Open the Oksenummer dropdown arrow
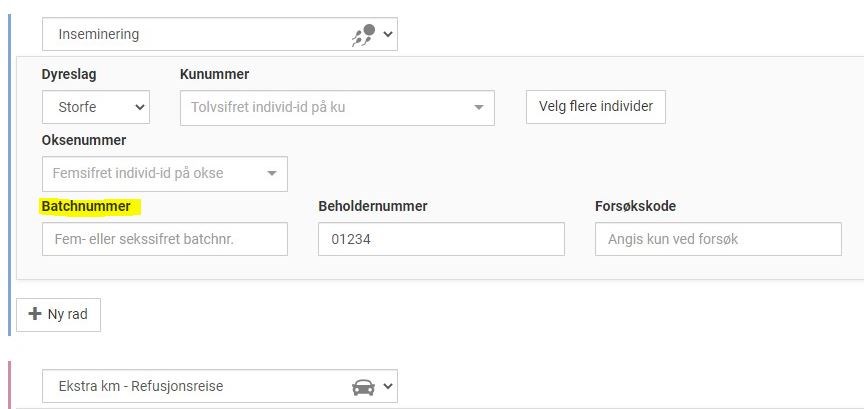This screenshot has height=409, width=864. click(272, 174)
